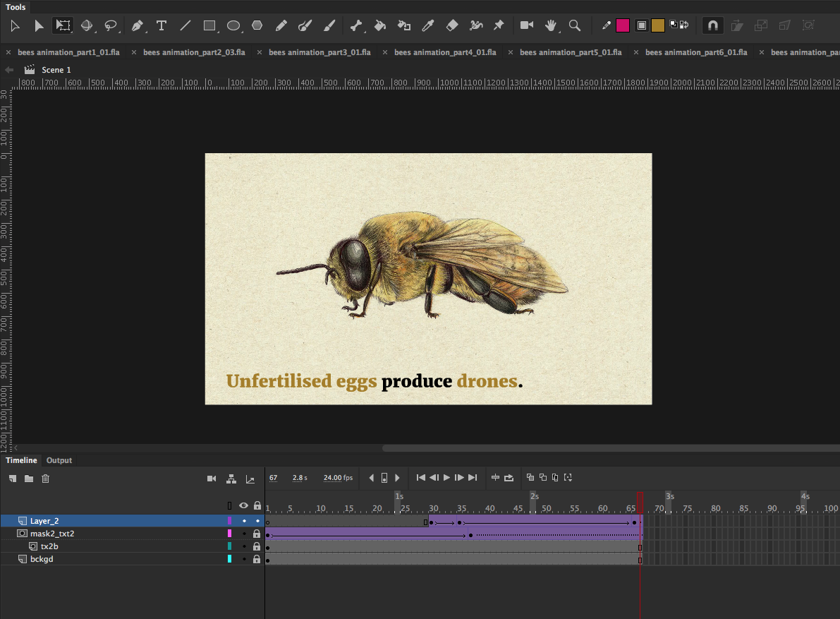Select the tx2b layer

49,546
